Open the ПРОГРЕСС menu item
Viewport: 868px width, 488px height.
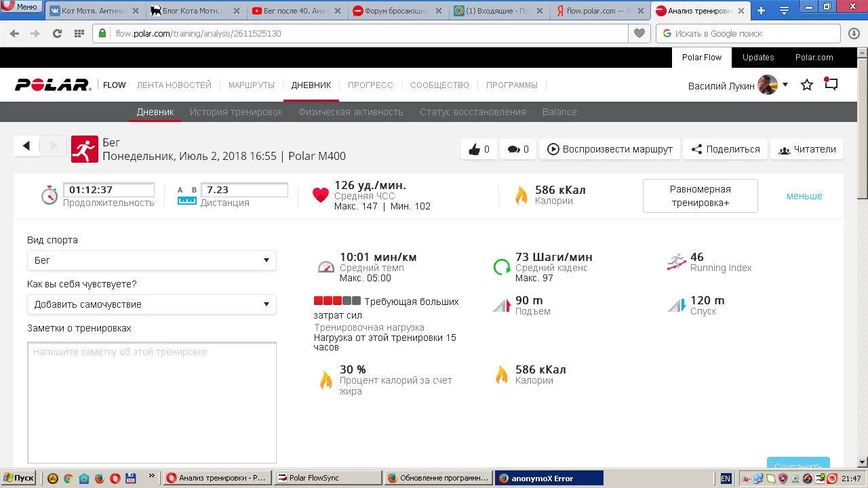coord(370,85)
